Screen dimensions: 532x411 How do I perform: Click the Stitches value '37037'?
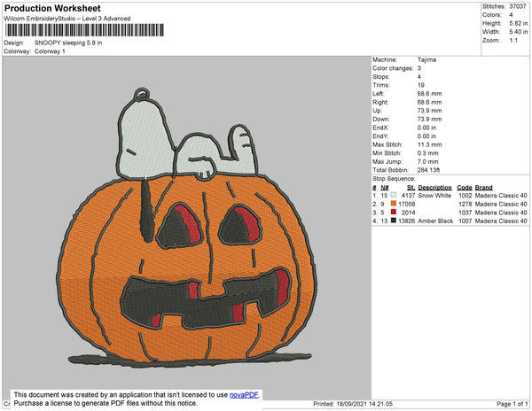coord(518,6)
